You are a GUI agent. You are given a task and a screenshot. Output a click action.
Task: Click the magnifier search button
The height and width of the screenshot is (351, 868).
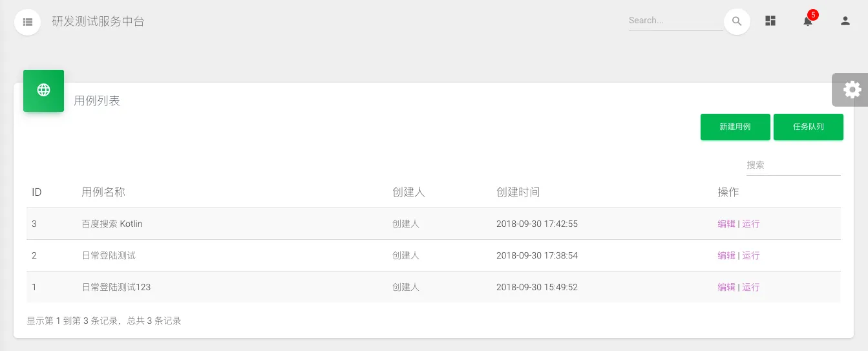click(737, 21)
